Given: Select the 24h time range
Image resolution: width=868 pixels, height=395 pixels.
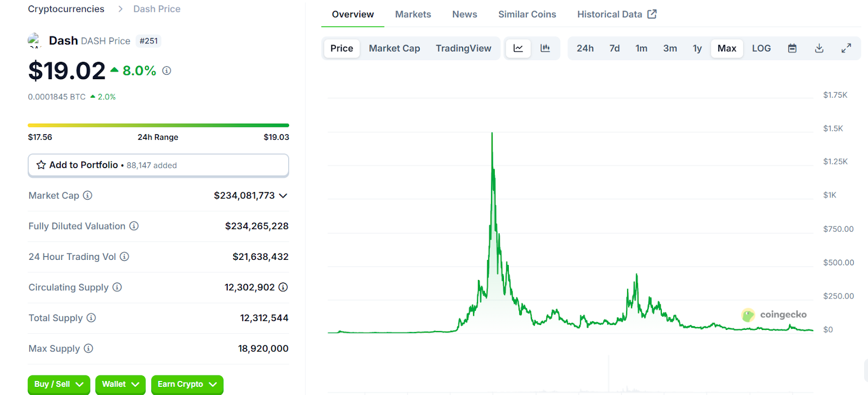Looking at the screenshot, I should [x=585, y=48].
